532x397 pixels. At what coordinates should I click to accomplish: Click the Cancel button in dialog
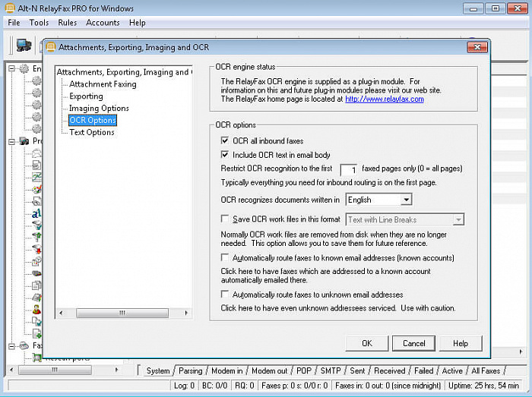click(413, 343)
